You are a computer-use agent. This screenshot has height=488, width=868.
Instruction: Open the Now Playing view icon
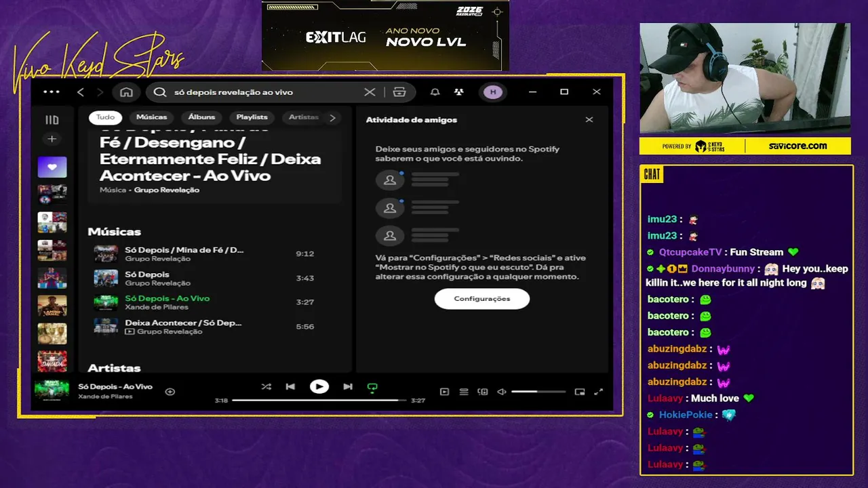click(x=444, y=391)
